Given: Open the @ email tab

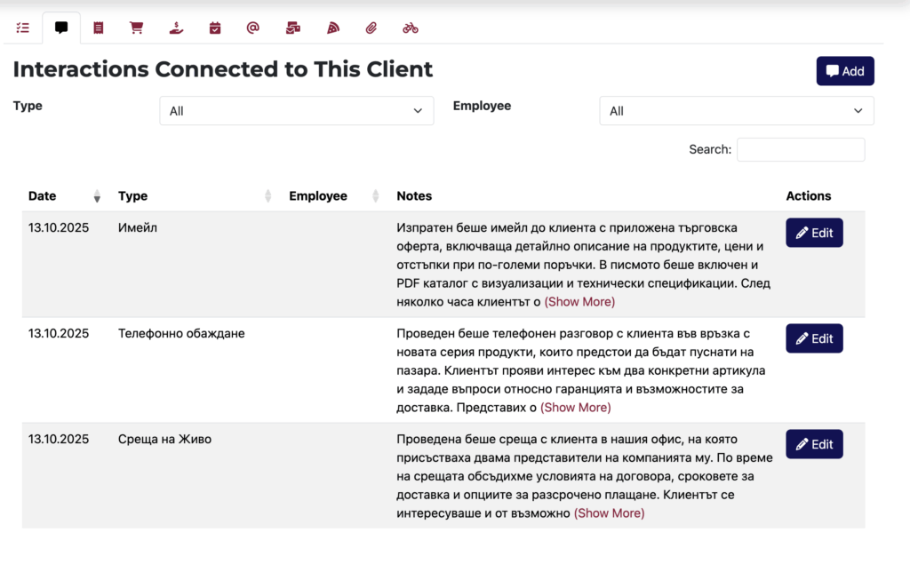Looking at the screenshot, I should point(253,28).
